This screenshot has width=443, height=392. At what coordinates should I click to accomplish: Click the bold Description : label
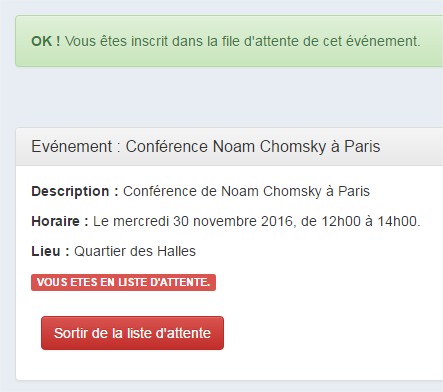75,191
